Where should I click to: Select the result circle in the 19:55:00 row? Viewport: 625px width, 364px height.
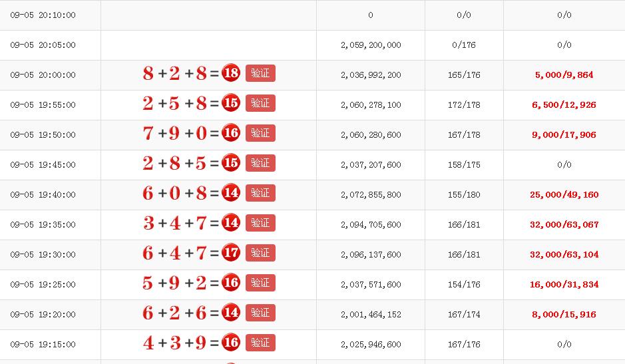pos(231,103)
